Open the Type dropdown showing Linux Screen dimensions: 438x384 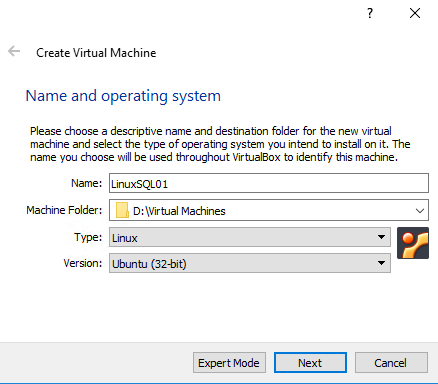[250, 237]
